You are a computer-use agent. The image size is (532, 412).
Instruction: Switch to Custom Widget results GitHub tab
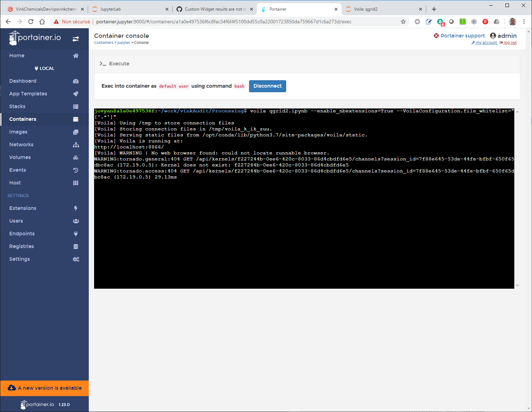[215, 9]
